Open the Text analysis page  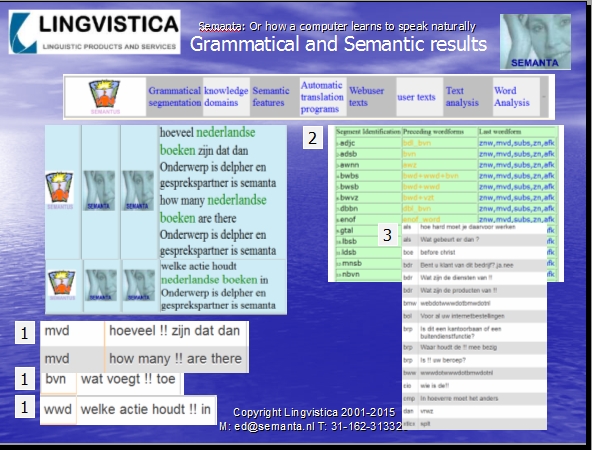point(462,97)
